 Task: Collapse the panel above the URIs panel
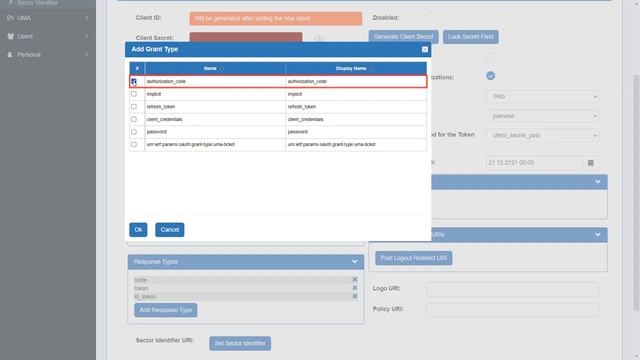598,182
